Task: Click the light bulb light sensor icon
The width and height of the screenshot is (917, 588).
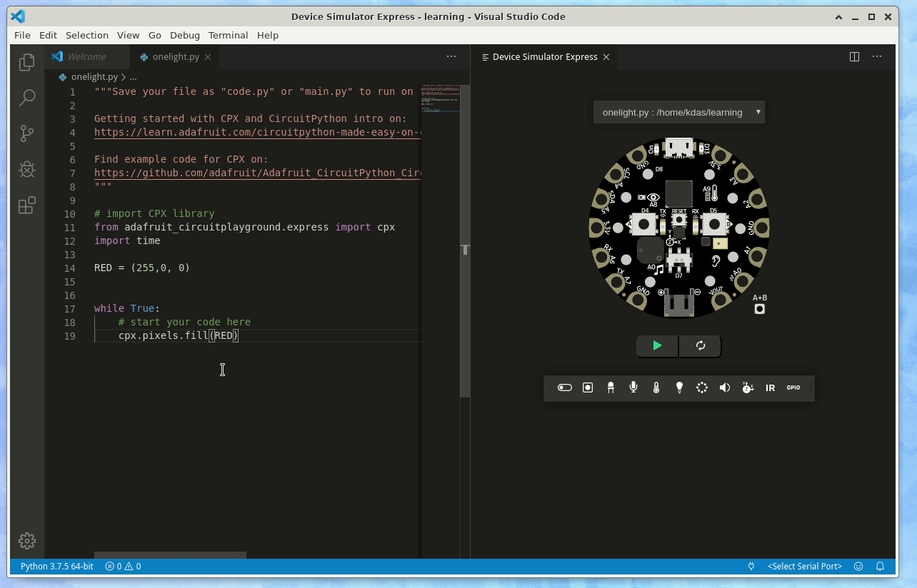Action: coord(679,387)
